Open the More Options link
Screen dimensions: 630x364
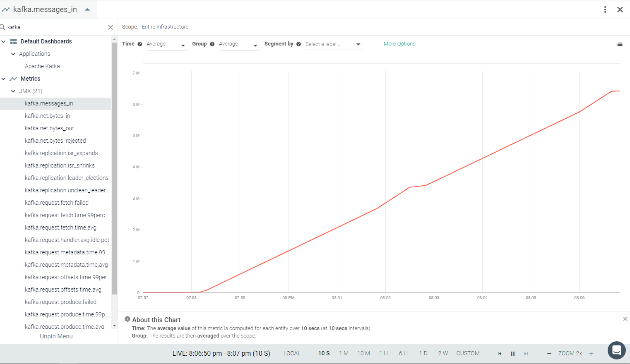click(x=399, y=44)
